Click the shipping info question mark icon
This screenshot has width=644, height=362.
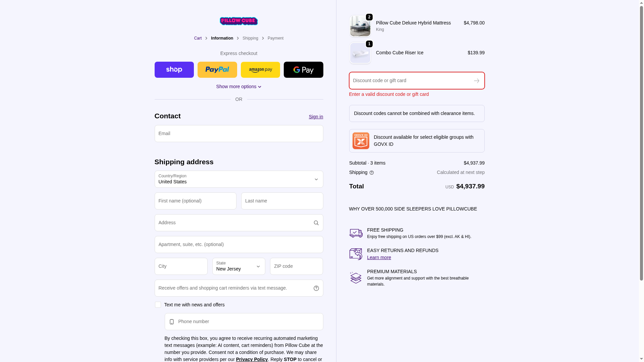click(x=372, y=173)
